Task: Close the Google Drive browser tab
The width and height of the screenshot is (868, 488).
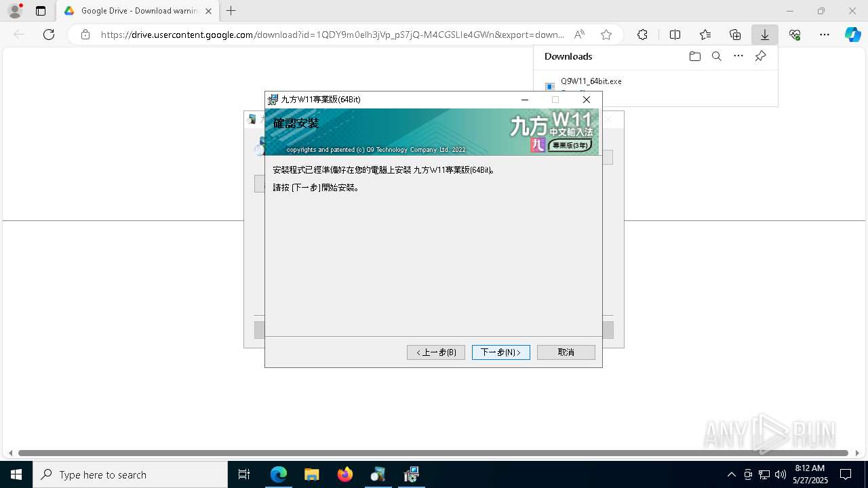Action: [x=208, y=11]
